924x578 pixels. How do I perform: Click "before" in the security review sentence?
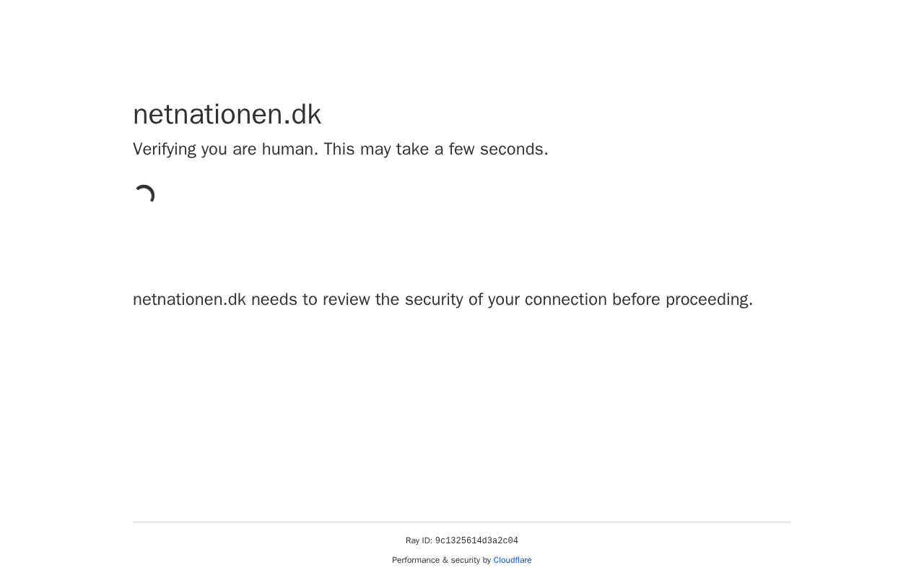pos(636,300)
